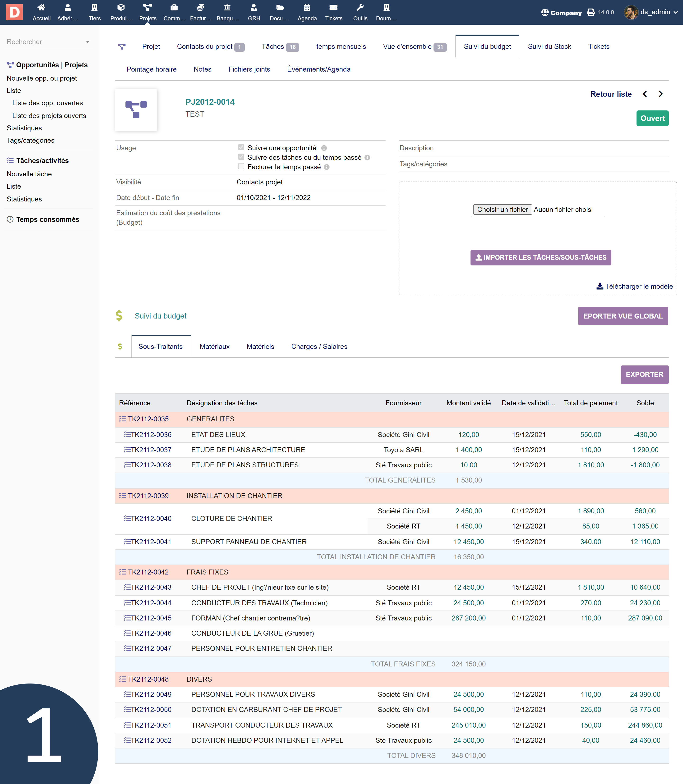Open the Banques module icon
Screen dimensions: 683x784
pos(227,8)
